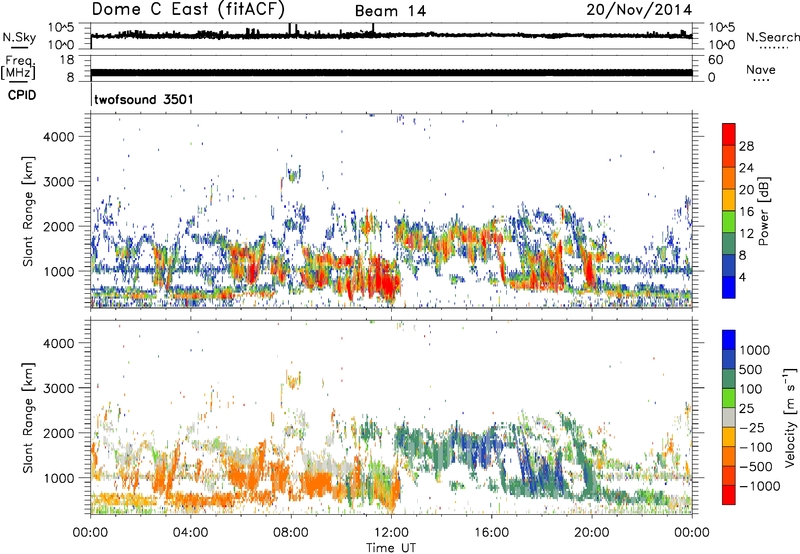The height and width of the screenshot is (554, 800).
Task: Click the 'twofsound 3501' program ID text
Action: [x=144, y=99]
